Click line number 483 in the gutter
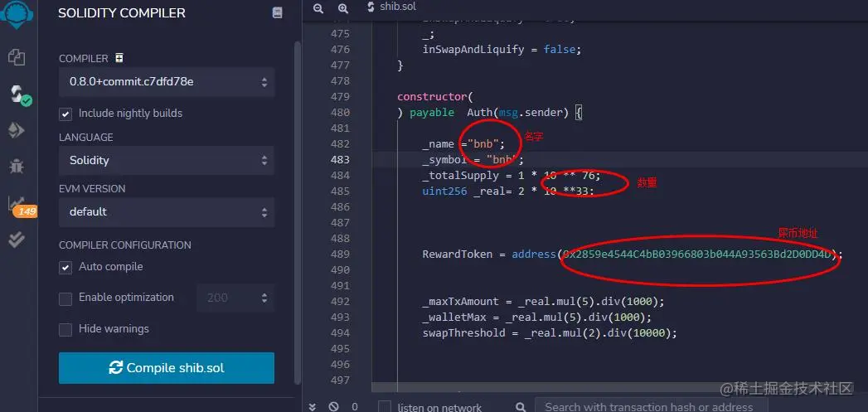Screen dimensions: 868x412 [341, 159]
